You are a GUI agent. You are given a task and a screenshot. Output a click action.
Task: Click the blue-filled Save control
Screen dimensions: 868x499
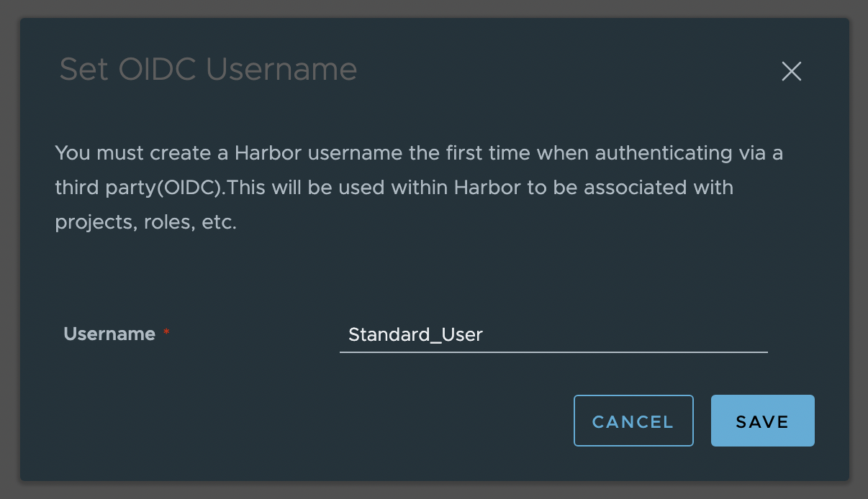(x=762, y=421)
